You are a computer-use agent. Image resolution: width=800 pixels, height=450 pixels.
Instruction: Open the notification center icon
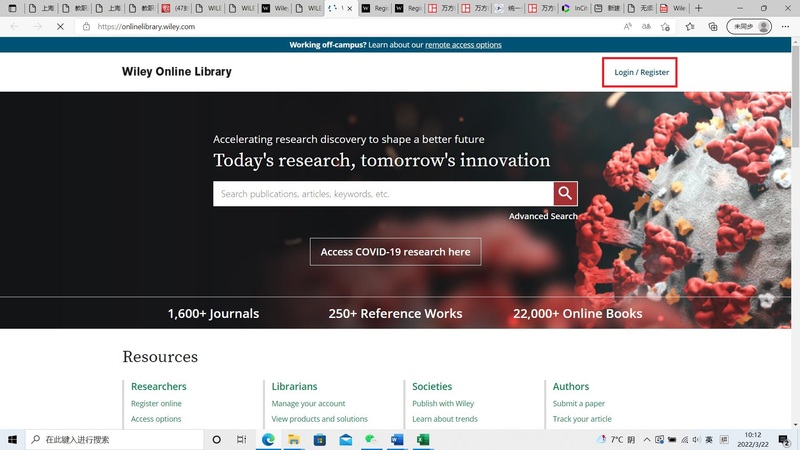(x=784, y=439)
